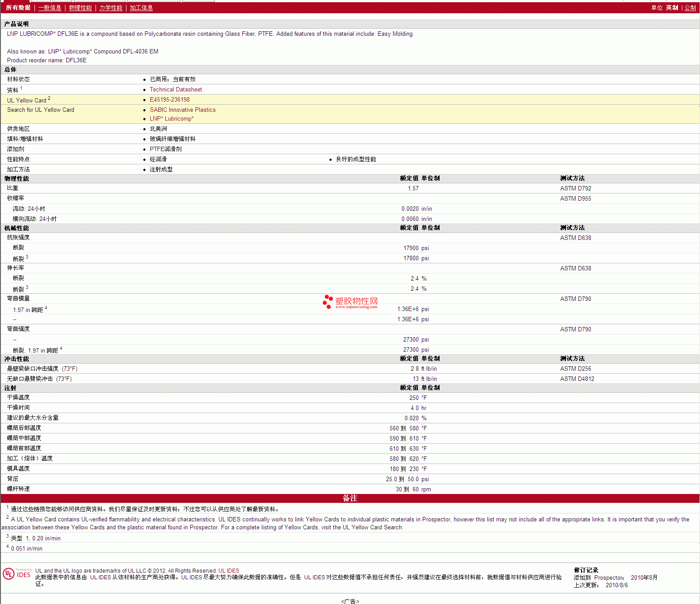Select the 弯曲模量 row label
The width and height of the screenshot is (700, 604).
[18, 299]
